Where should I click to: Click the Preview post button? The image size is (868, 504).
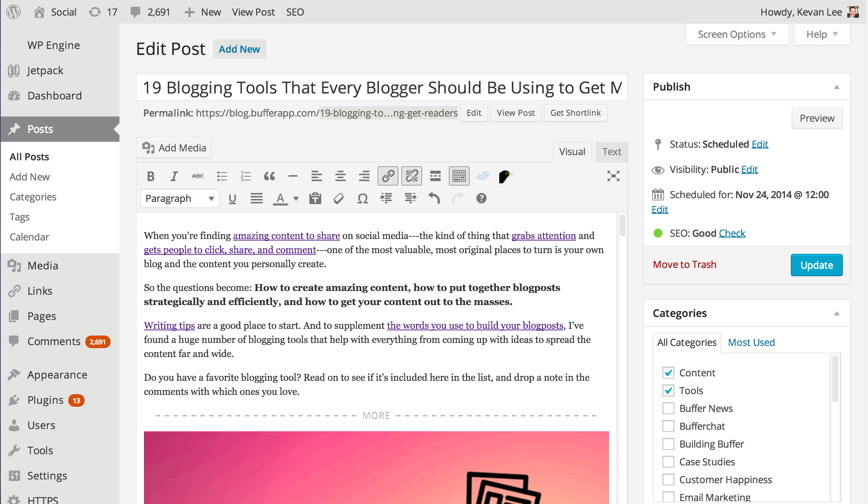[816, 118]
